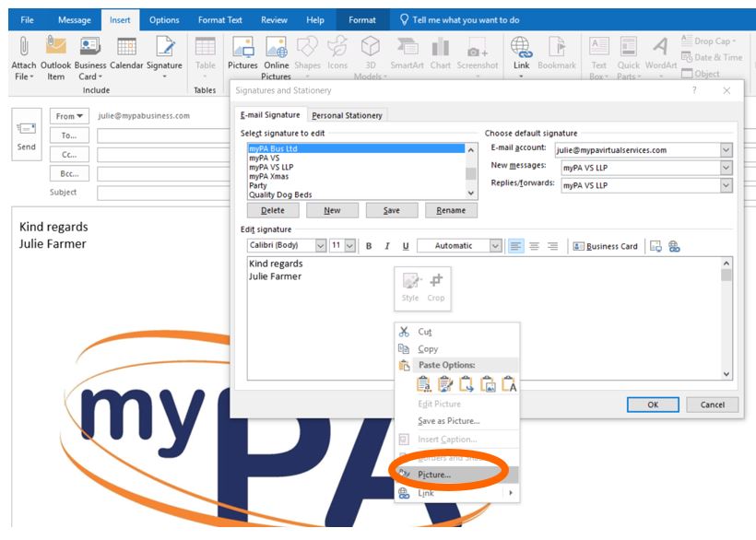Toggle Bold formatting in signature editor
This screenshot has height=540, width=756.
(x=369, y=246)
